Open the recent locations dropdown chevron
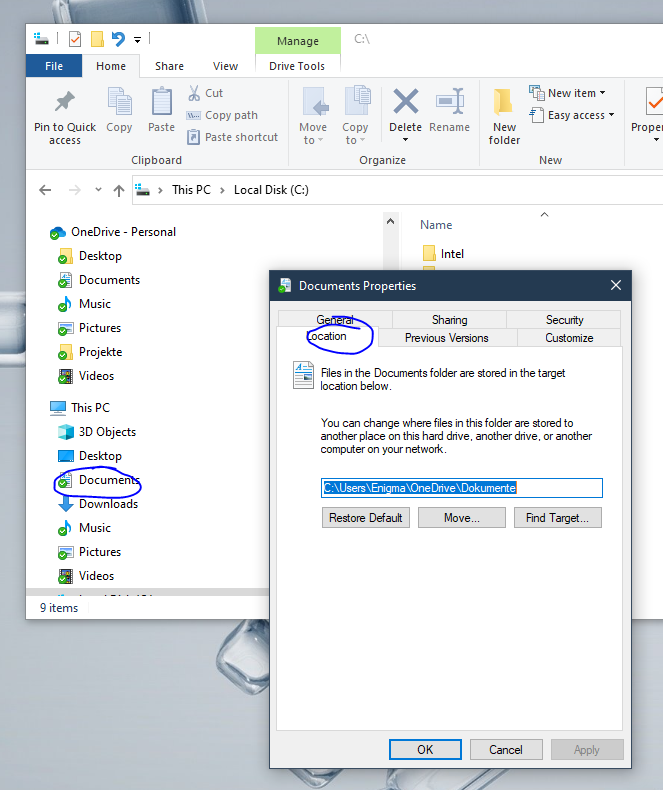 [x=98, y=190]
